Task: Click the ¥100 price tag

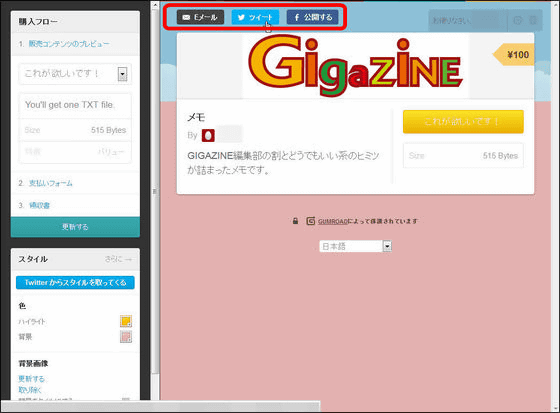Action: (514, 55)
